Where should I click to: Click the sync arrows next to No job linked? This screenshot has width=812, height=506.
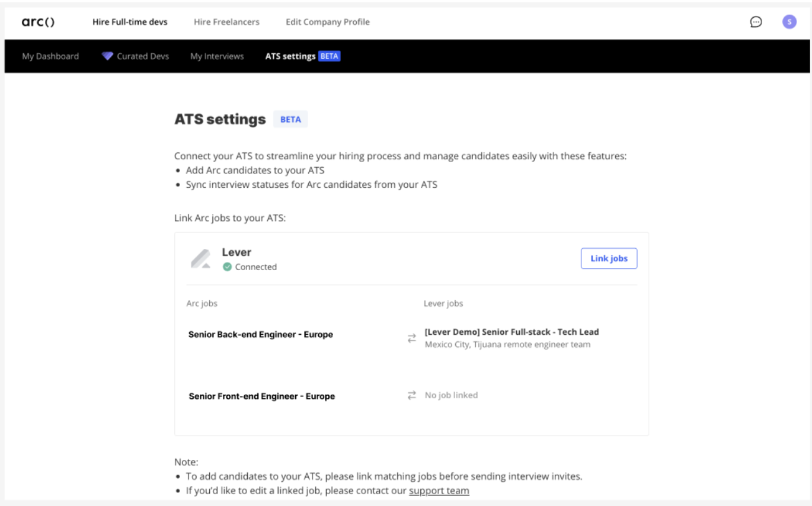(411, 395)
